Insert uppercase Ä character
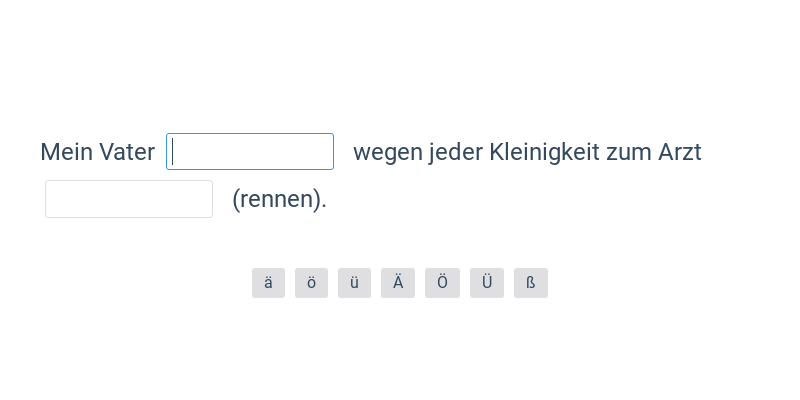The width and height of the screenshot is (800, 400). 398,283
